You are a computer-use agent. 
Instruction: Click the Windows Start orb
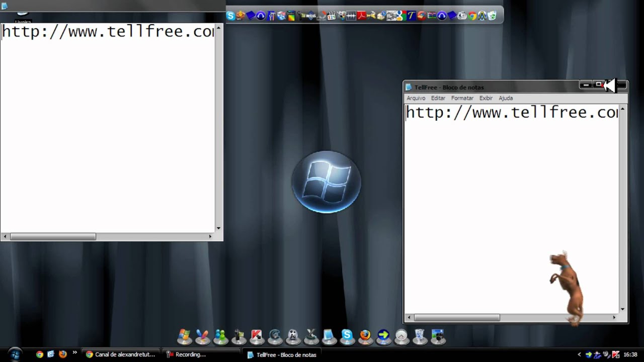pos(15,354)
